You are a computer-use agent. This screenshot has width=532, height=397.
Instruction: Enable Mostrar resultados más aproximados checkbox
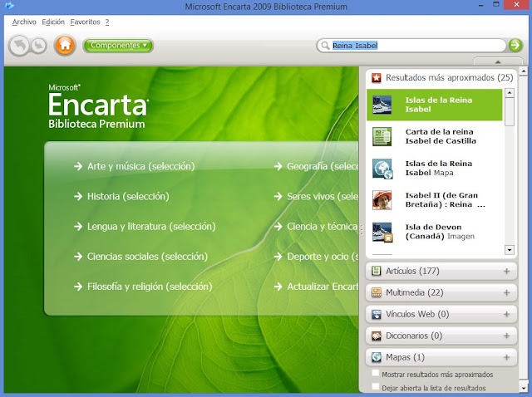coord(375,373)
